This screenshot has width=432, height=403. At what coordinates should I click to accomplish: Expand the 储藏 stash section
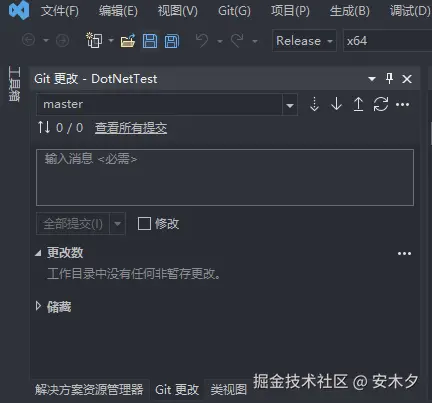tap(38, 306)
